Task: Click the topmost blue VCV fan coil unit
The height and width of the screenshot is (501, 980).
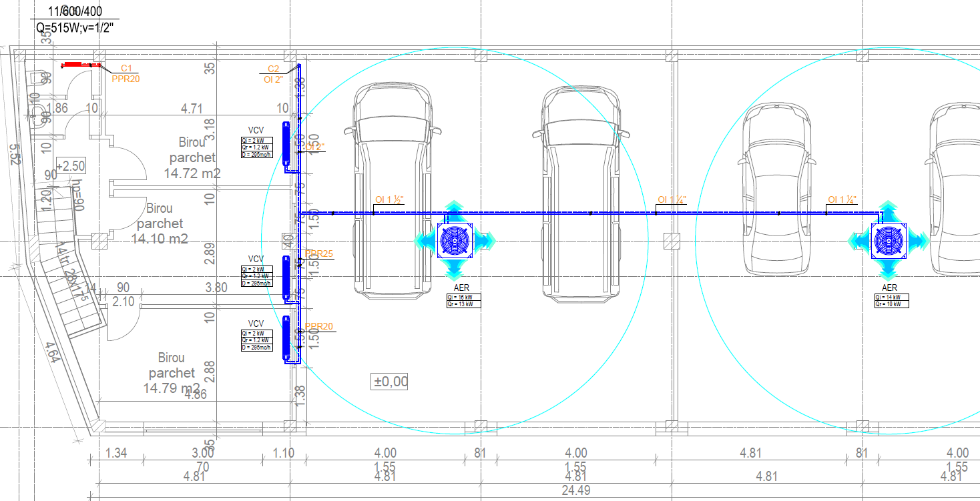Action: [x=286, y=143]
